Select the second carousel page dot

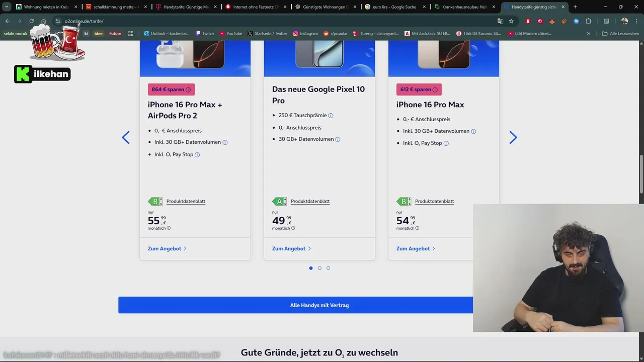pyautogui.click(x=319, y=268)
